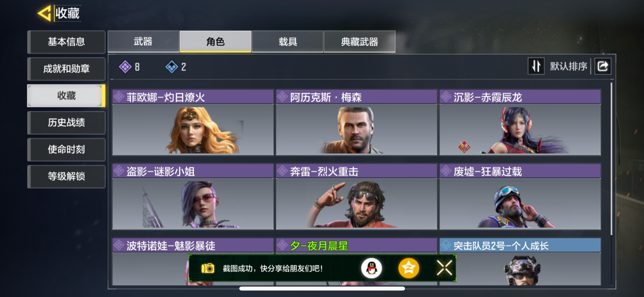Viewport: 644px width, 297px height.
Task: Click the purple diamond rarity counter icon
Action: pos(125,67)
